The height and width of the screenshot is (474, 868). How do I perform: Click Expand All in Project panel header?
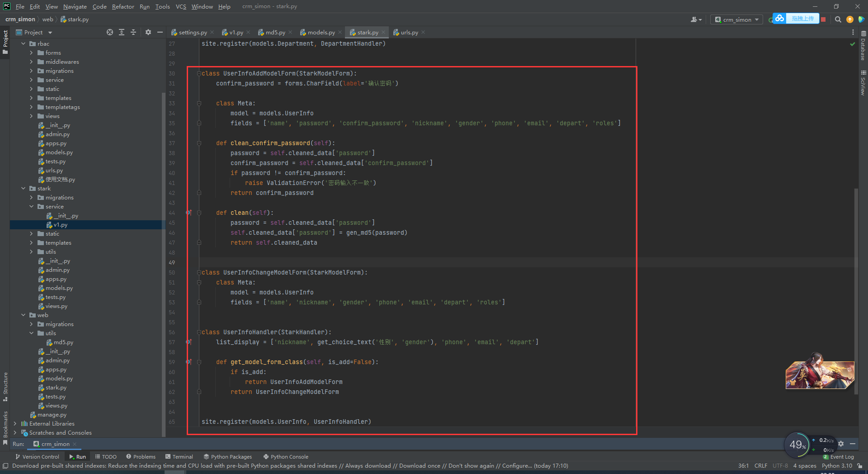[x=122, y=32]
